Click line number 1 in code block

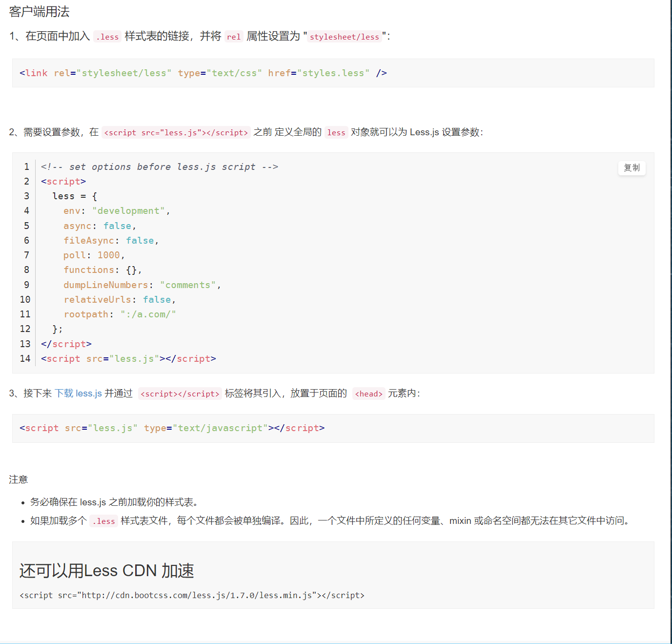(26, 166)
